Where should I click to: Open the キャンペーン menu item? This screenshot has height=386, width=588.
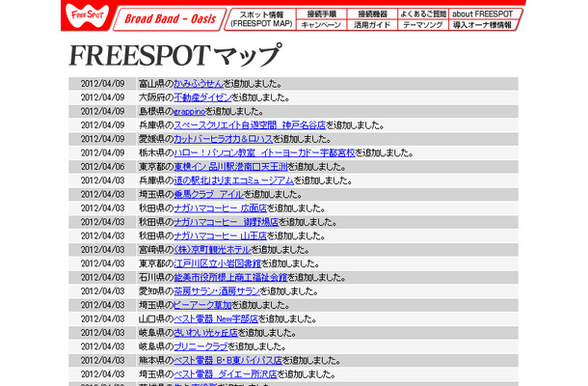tap(321, 25)
